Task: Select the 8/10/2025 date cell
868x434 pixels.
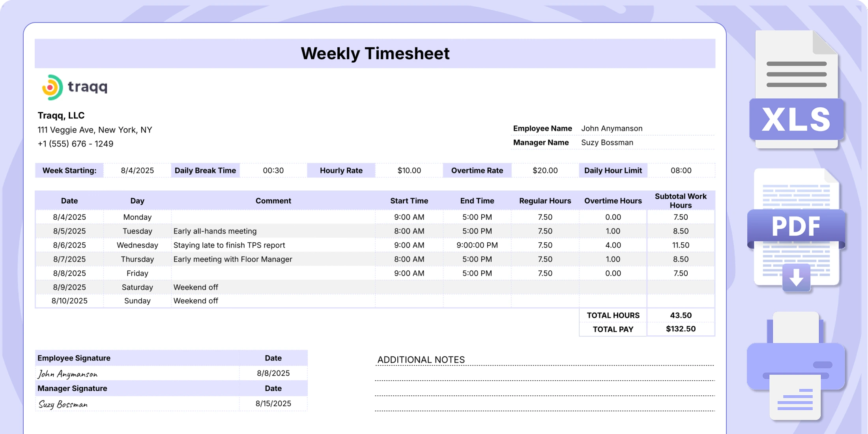Action: 69,301
